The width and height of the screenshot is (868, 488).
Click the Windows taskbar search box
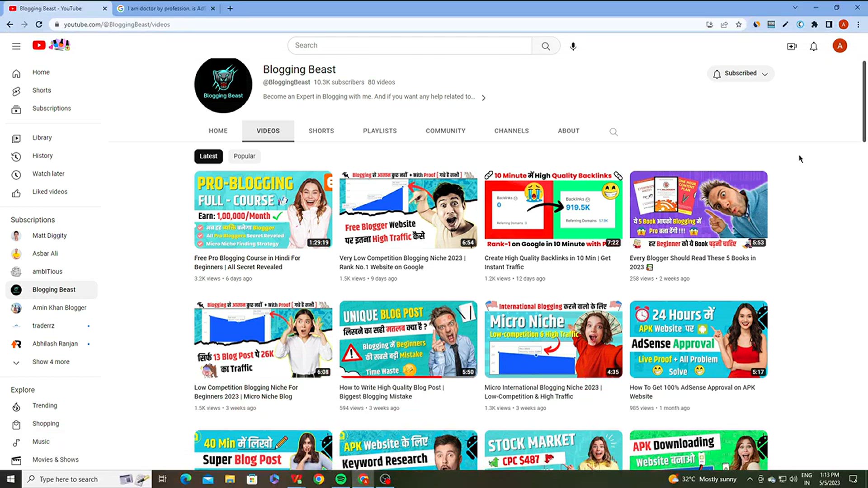coord(86,479)
